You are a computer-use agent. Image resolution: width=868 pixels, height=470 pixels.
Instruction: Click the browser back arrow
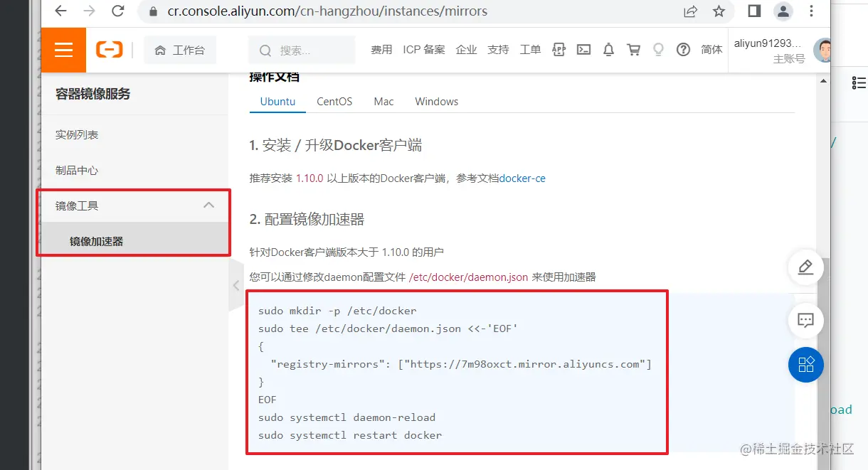pos(60,11)
